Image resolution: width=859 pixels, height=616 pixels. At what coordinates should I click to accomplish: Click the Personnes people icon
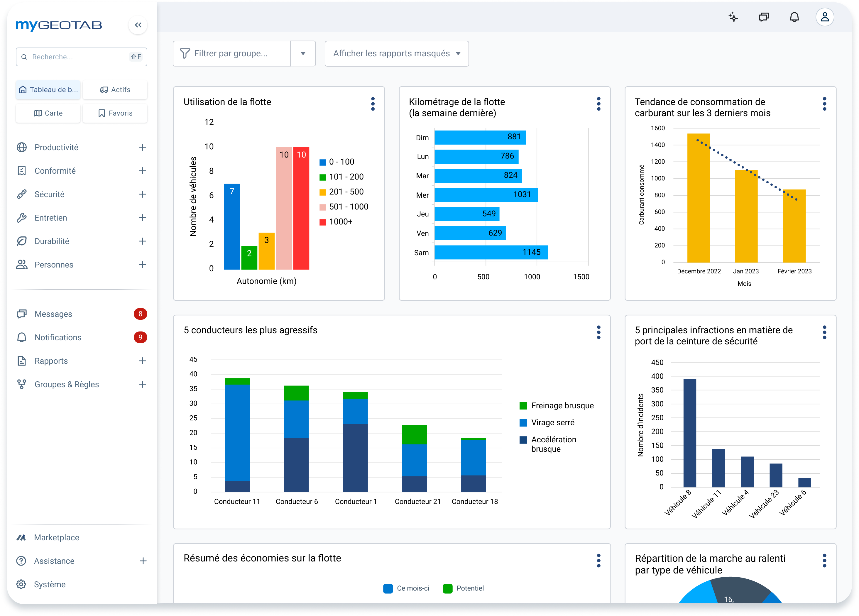point(22,265)
